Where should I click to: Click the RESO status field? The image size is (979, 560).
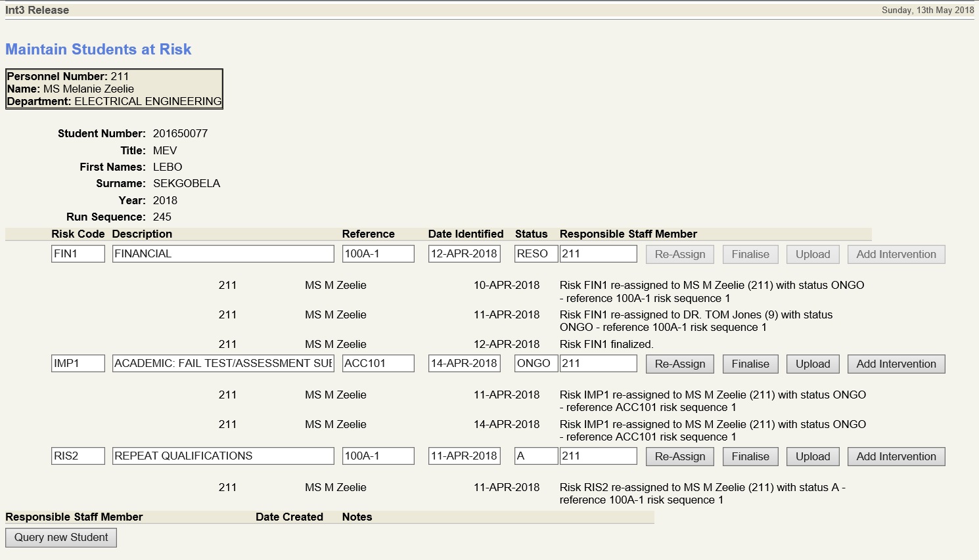pos(535,254)
